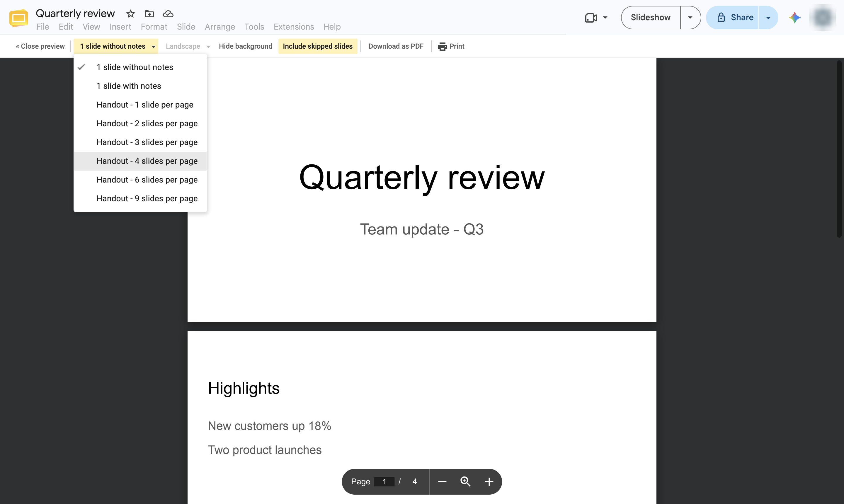Choose Handout - 4 slides per page
Image resolution: width=844 pixels, height=504 pixels.
click(140, 161)
